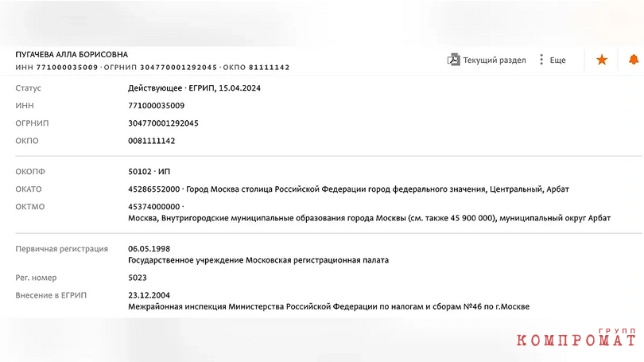Viewport: 644px width, 362px height.
Task: Click the ОКАТО code 45286552000 entry
Action: (154, 189)
